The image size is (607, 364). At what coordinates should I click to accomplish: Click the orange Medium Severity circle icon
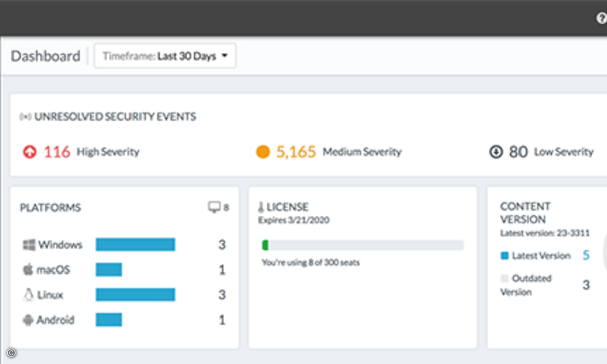(x=263, y=152)
